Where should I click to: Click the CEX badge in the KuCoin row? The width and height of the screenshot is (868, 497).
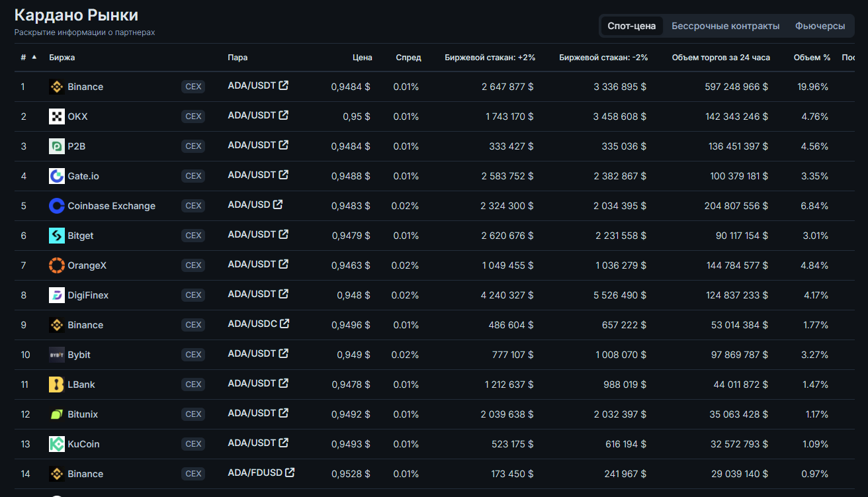click(x=193, y=444)
